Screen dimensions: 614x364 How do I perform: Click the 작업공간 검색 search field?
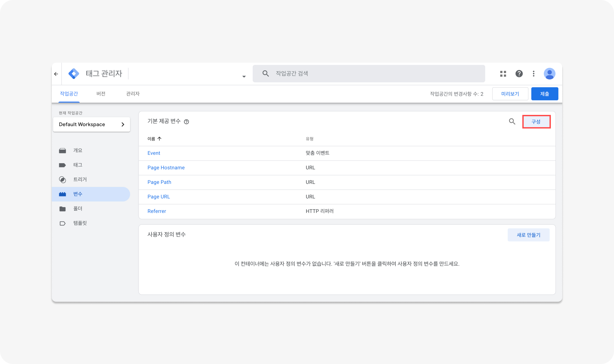[369, 74]
